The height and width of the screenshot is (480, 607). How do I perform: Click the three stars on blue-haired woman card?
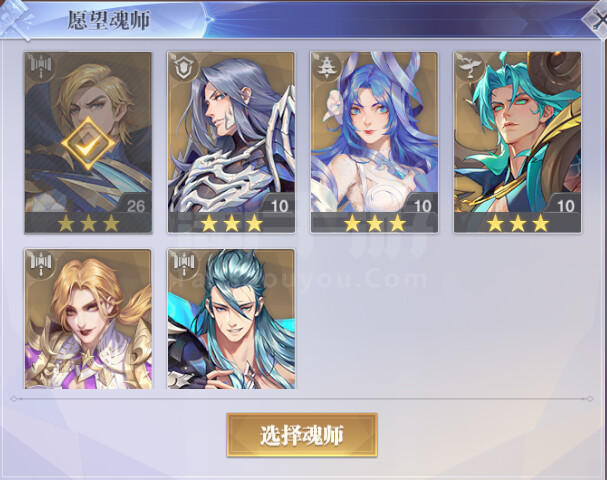[x=375, y=223]
